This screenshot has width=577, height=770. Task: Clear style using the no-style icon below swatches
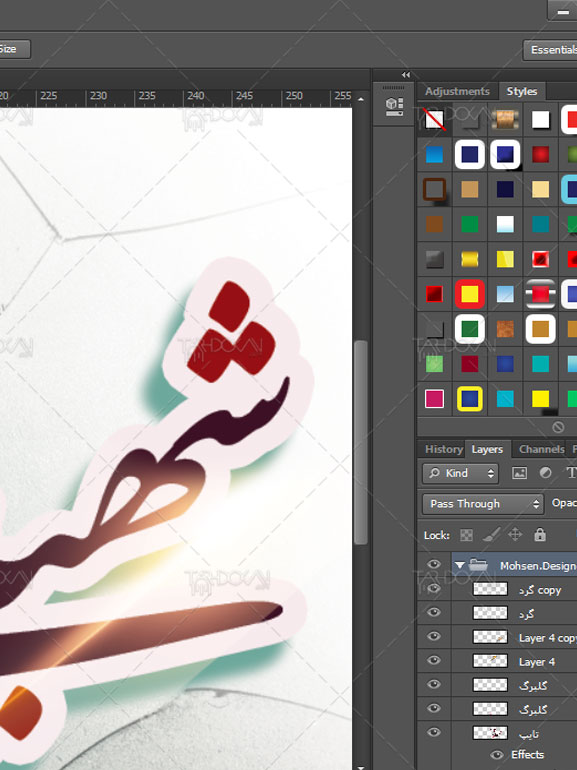[558, 427]
